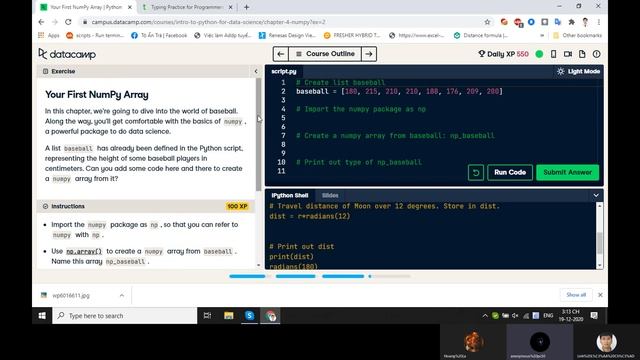The height and width of the screenshot is (360, 640).
Task: Click the IPython shell scrollbar
Action: coord(600,243)
